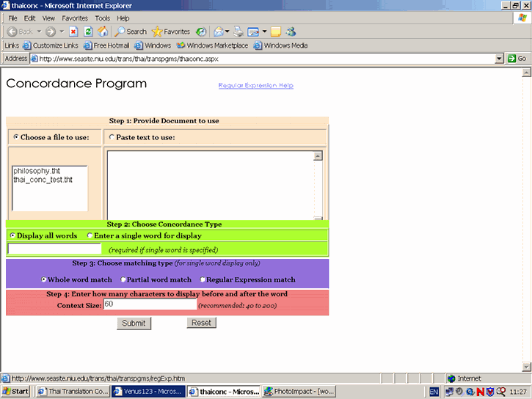Select 'Partial word match' radio
Viewport: 532px width, 399px height.
123,279
